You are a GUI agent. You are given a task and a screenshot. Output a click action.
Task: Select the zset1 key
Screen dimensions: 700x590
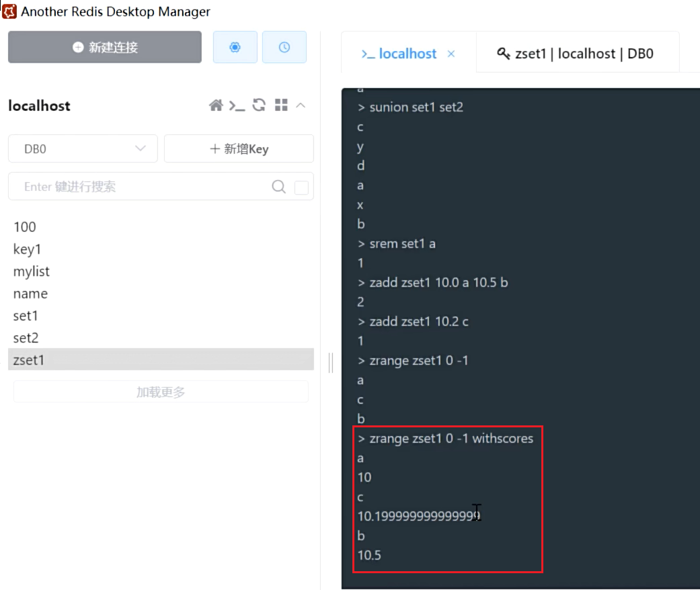[x=161, y=360]
